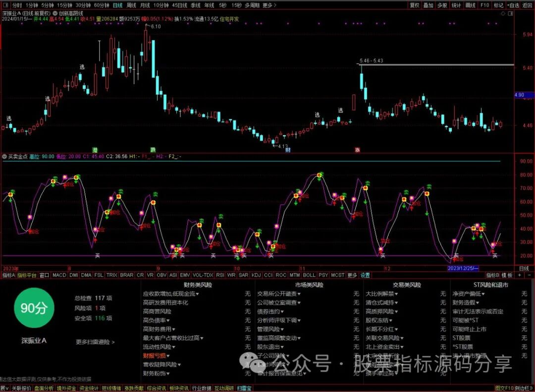Click the 窗口 button in indicator bar
Image resolution: width=535 pixels, height=392 pixels.
pyautogui.click(x=45, y=275)
